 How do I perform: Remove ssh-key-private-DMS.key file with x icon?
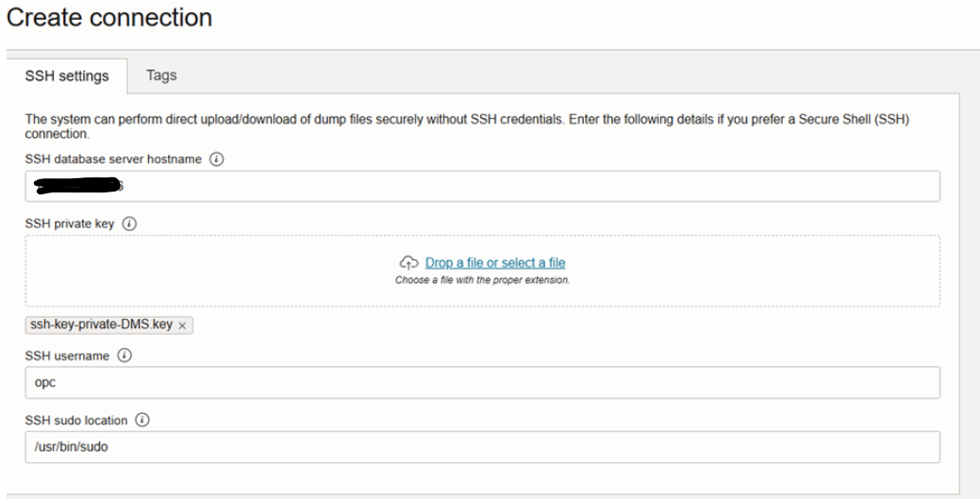[182, 325]
